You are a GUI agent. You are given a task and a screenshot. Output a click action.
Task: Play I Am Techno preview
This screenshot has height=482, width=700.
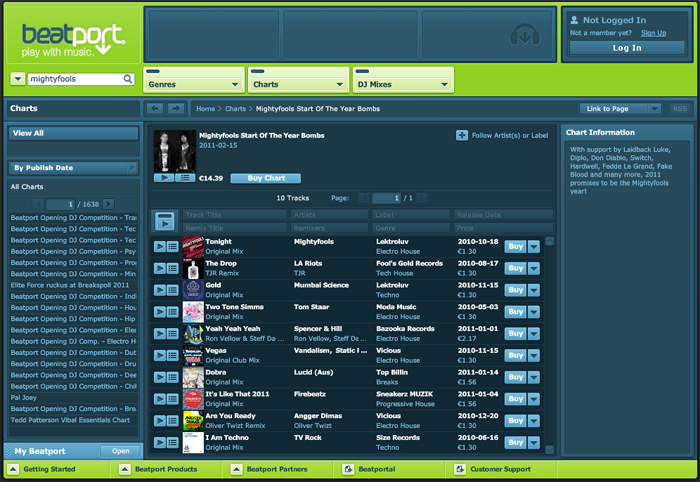(x=160, y=442)
